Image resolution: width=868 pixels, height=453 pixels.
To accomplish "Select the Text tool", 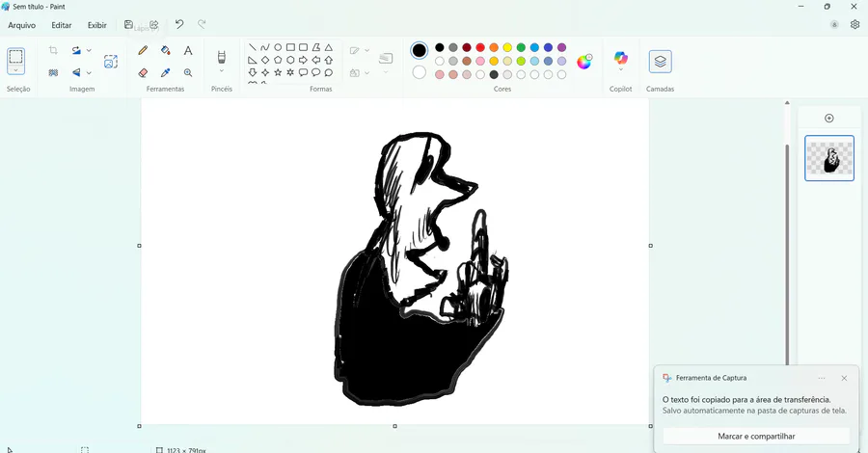I will (188, 50).
